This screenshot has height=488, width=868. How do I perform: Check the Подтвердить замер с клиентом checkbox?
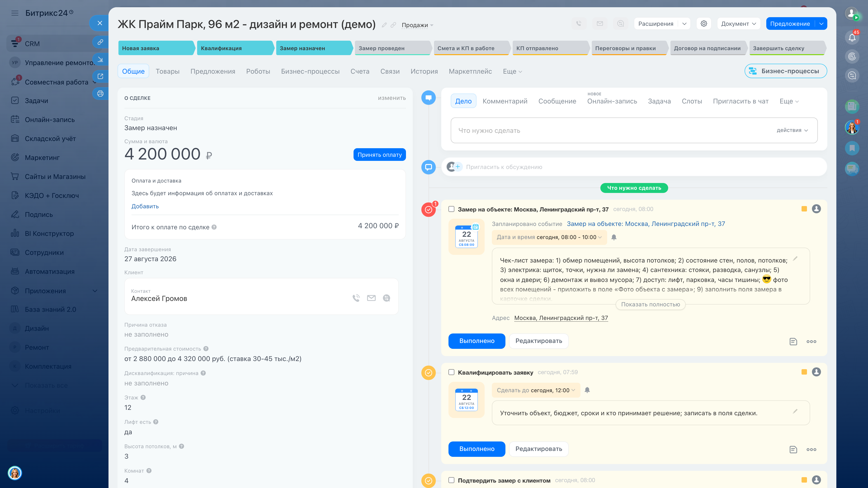click(452, 480)
